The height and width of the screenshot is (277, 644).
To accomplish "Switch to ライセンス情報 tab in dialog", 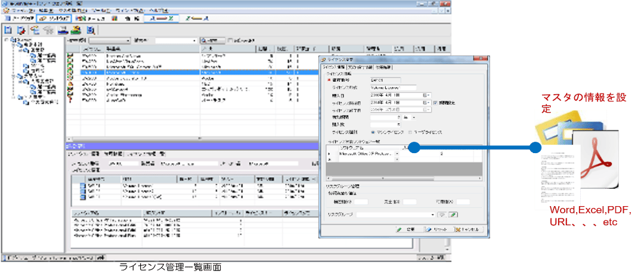I will pos(333,67).
